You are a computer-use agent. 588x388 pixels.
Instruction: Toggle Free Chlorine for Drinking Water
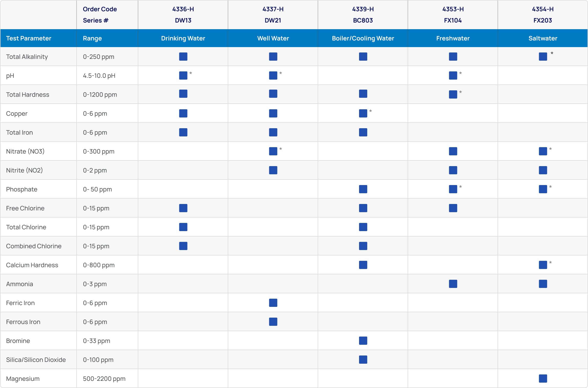pos(183,208)
